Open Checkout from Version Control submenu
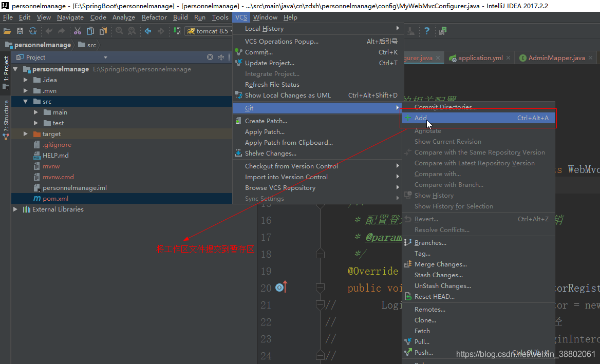 pyautogui.click(x=318, y=166)
